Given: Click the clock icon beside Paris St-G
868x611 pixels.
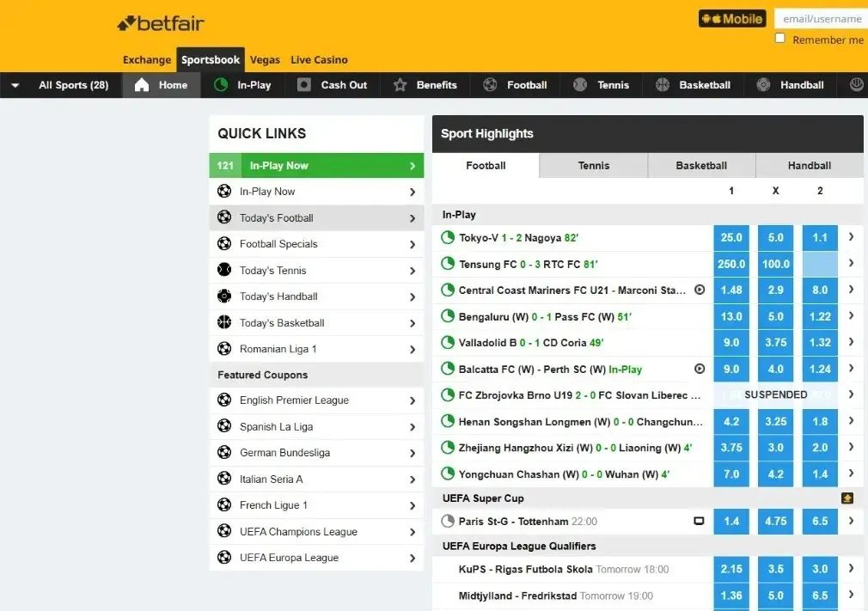Looking at the screenshot, I should 447,522.
